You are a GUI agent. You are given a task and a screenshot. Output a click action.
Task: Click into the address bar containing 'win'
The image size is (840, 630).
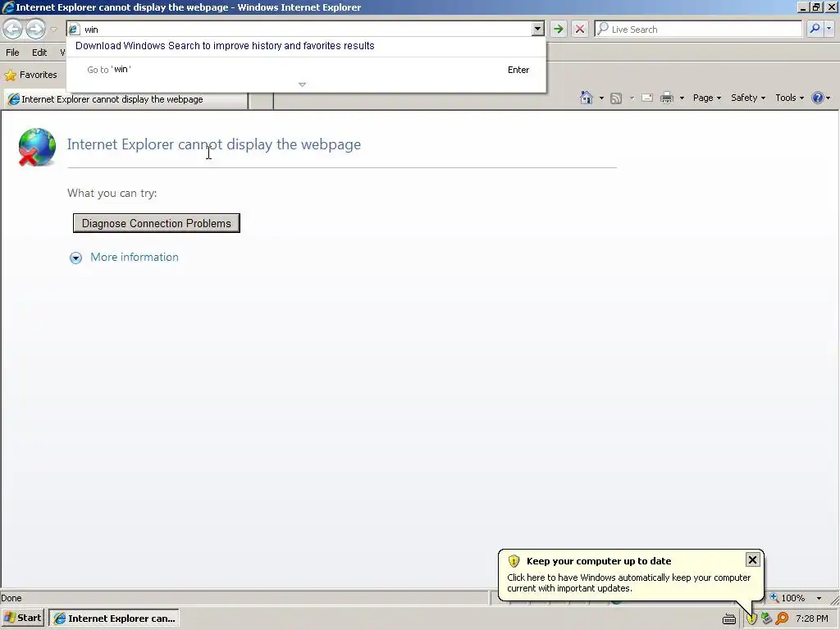[305, 30]
